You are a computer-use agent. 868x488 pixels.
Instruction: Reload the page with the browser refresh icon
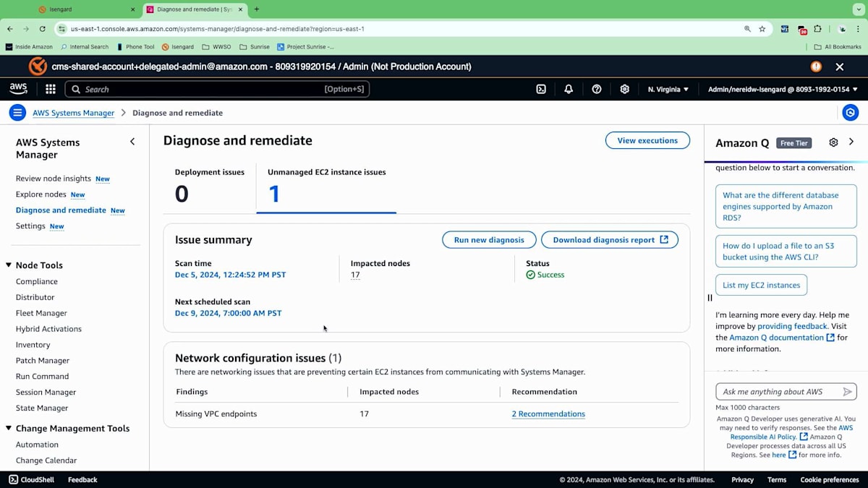[43, 29]
